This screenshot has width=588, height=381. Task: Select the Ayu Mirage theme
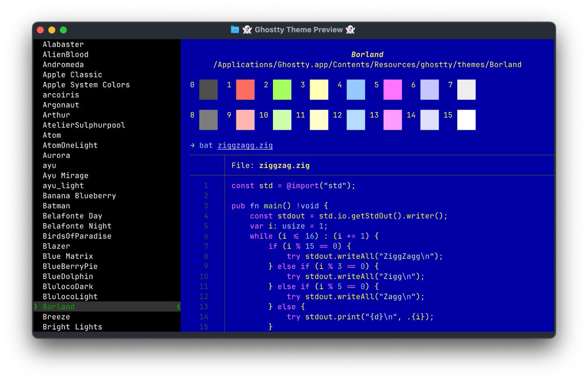[x=66, y=176]
